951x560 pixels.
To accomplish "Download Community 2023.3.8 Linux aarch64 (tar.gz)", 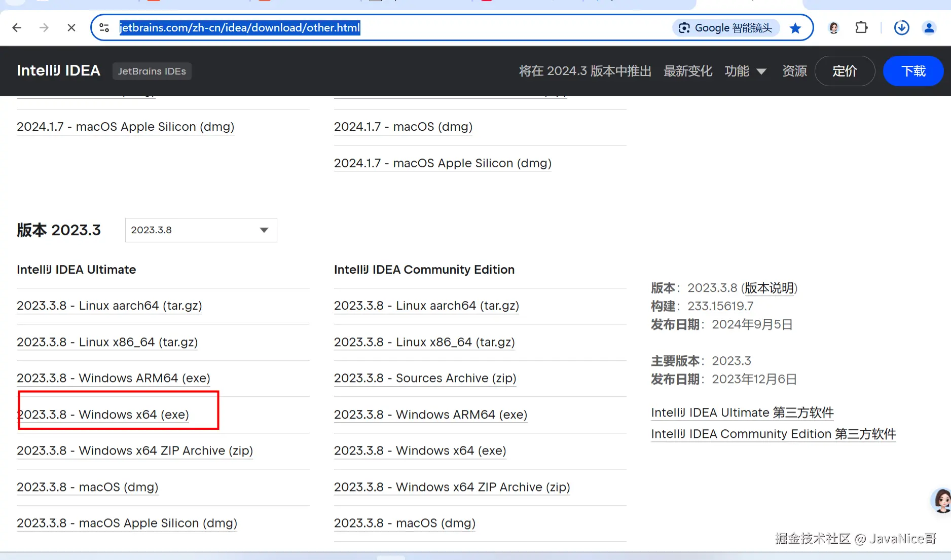I will tap(426, 306).
